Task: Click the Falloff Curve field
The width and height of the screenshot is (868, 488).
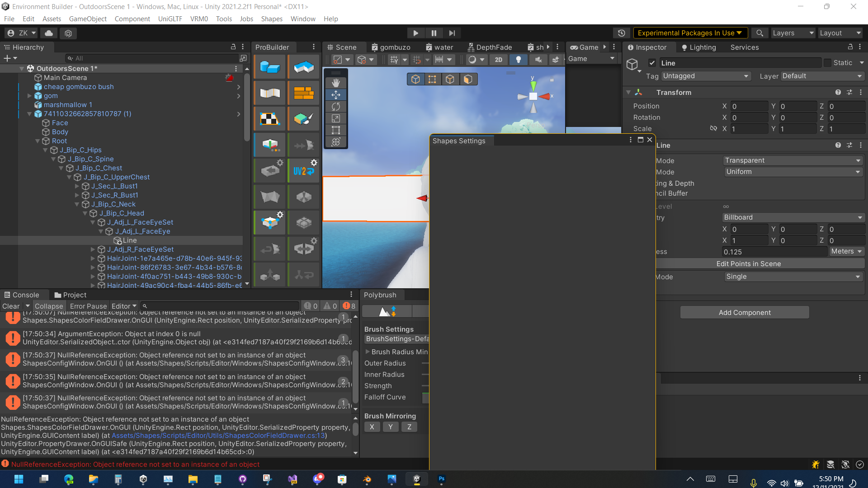Action: [425, 397]
